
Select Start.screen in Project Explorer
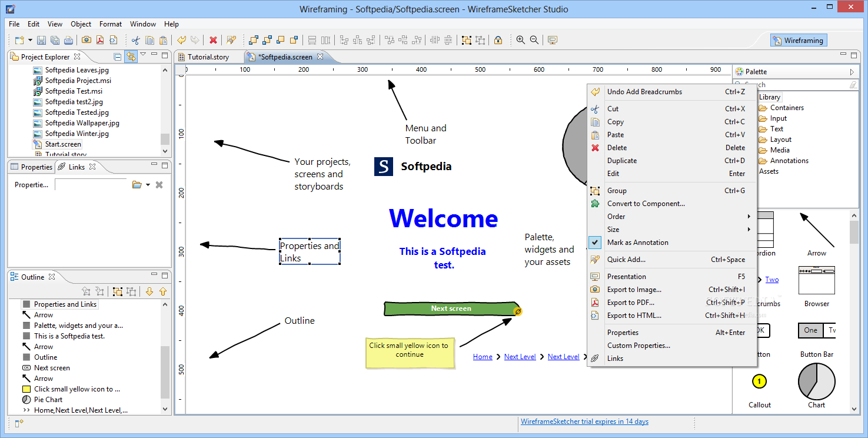pyautogui.click(x=63, y=144)
